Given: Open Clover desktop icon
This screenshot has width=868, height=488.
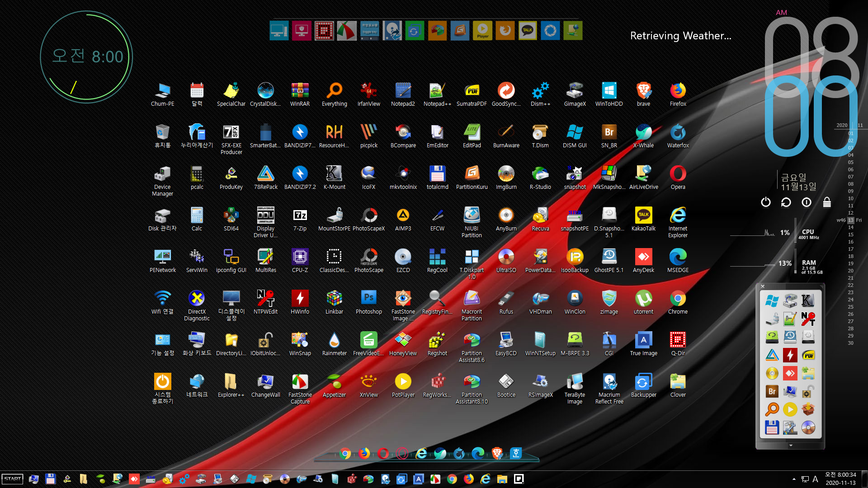Looking at the screenshot, I should tap(678, 386).
